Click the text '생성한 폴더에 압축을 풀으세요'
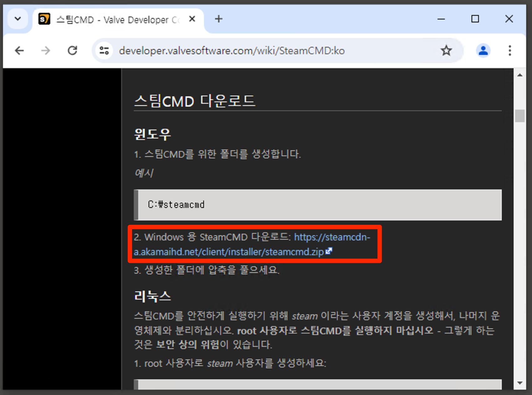Viewport: 532px width, 395px height. [x=211, y=270]
